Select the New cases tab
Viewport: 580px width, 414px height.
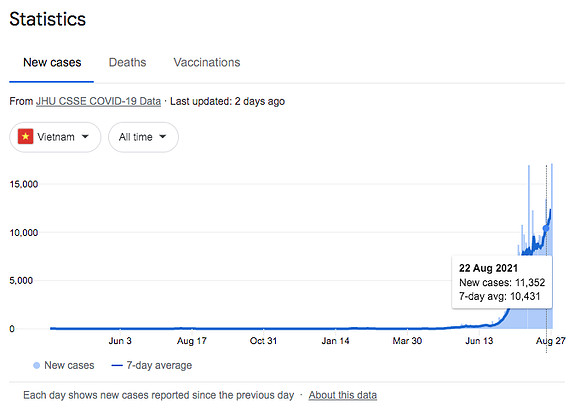click(x=52, y=63)
